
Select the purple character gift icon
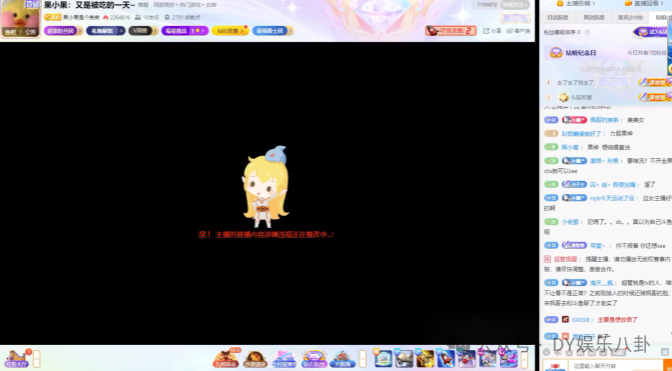487,358
